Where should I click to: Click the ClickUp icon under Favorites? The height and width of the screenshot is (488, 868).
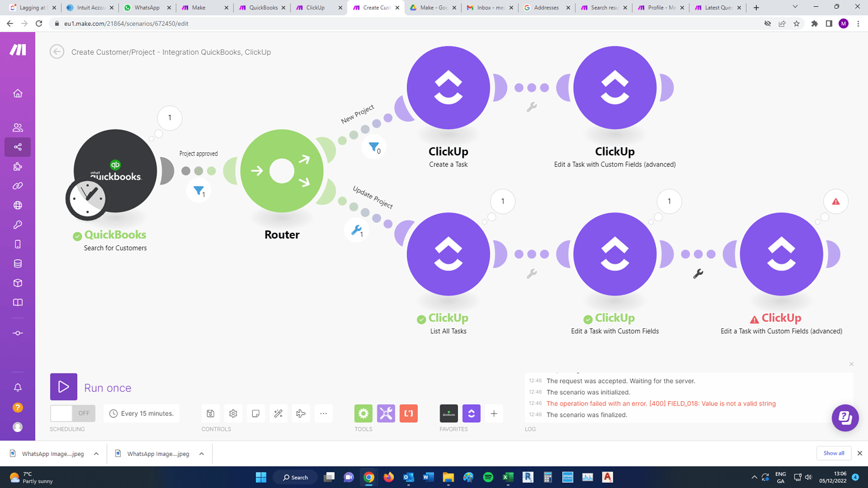[471, 413]
